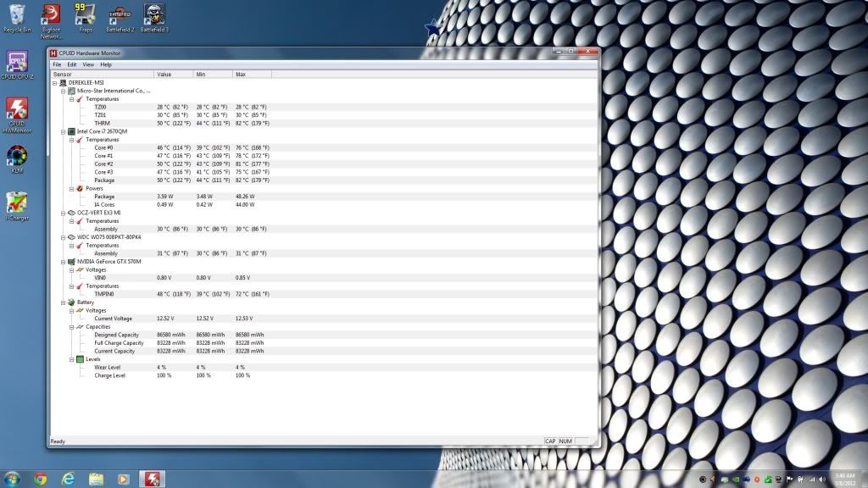This screenshot has height=488, width=868.
Task: Collapse the Micro-Star International node
Action: coord(63,91)
